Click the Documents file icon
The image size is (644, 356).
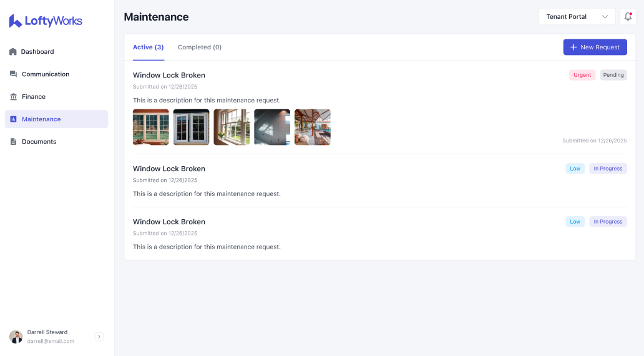pyautogui.click(x=13, y=142)
